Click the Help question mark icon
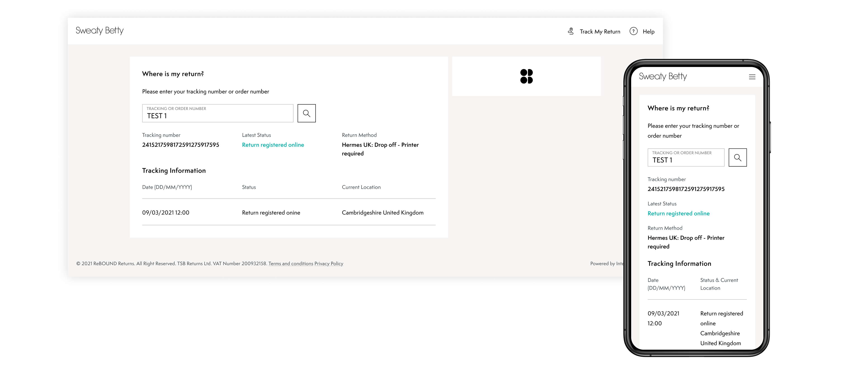The height and width of the screenshot is (384, 868). [633, 31]
